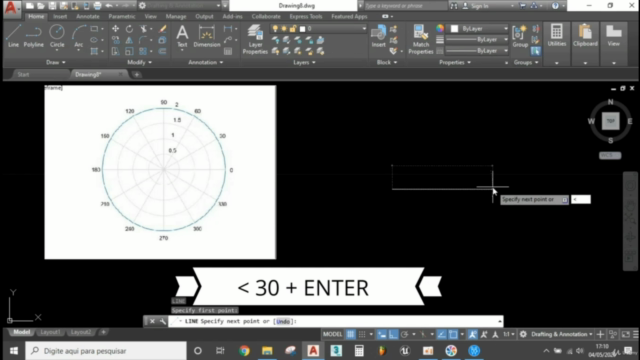Click the Save icon in quick access toolbar
640x360 pixels.
coord(52,6)
